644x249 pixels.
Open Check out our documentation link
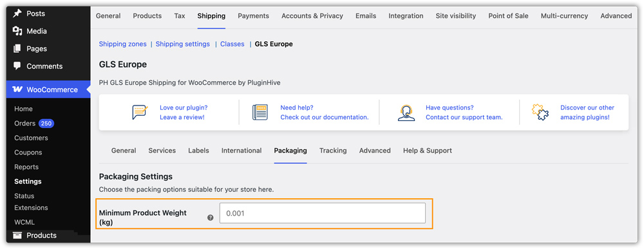click(x=325, y=117)
